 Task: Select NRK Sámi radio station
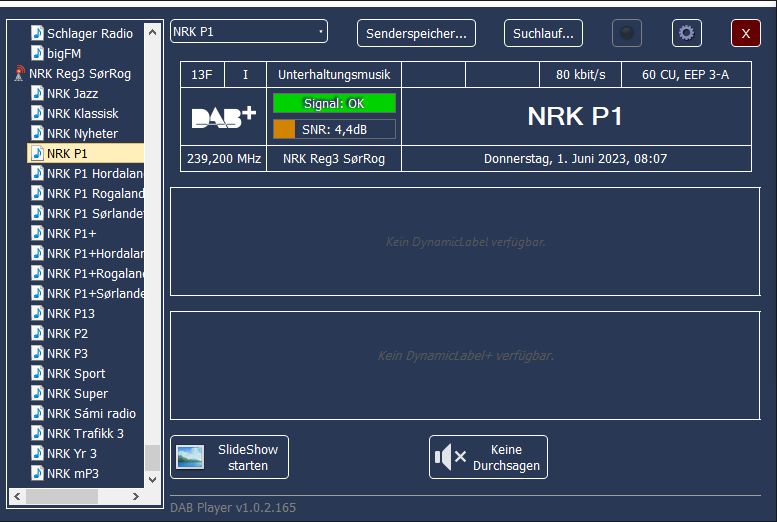click(x=91, y=414)
